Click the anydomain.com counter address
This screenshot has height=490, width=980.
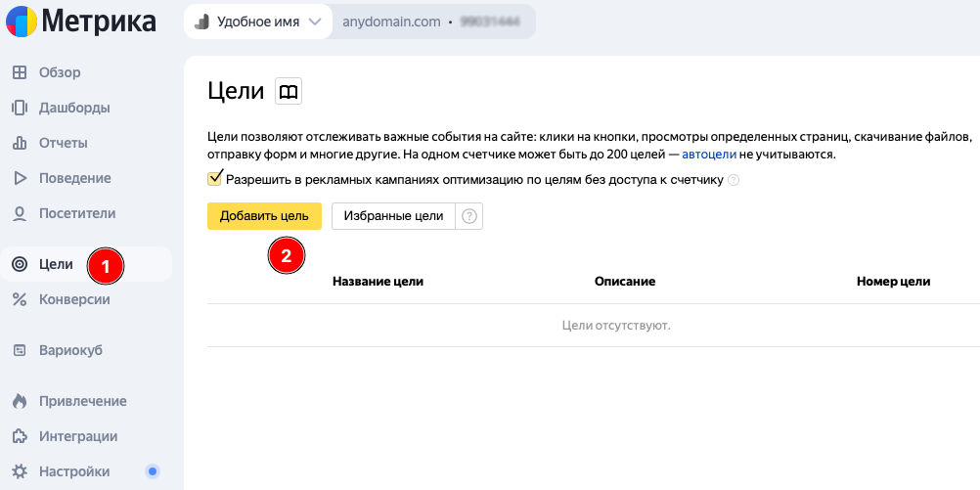[x=391, y=22]
